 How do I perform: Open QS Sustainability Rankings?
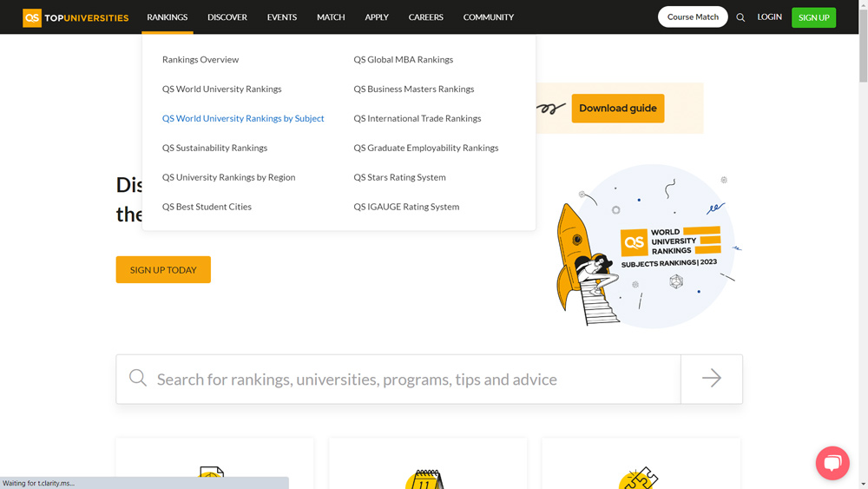[x=214, y=148]
